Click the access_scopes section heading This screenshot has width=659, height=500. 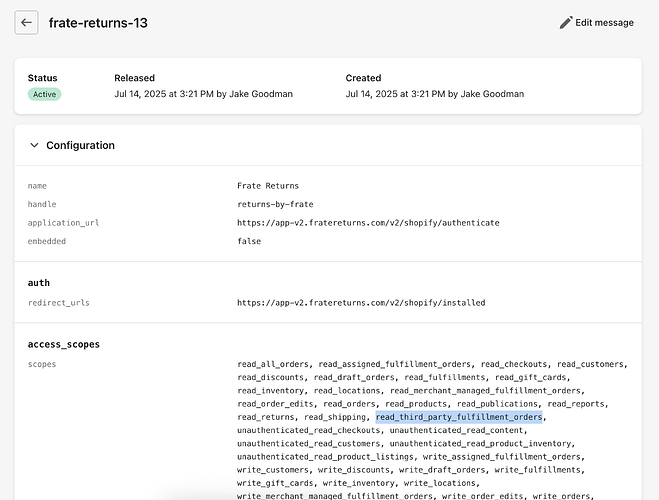[x=63, y=345]
